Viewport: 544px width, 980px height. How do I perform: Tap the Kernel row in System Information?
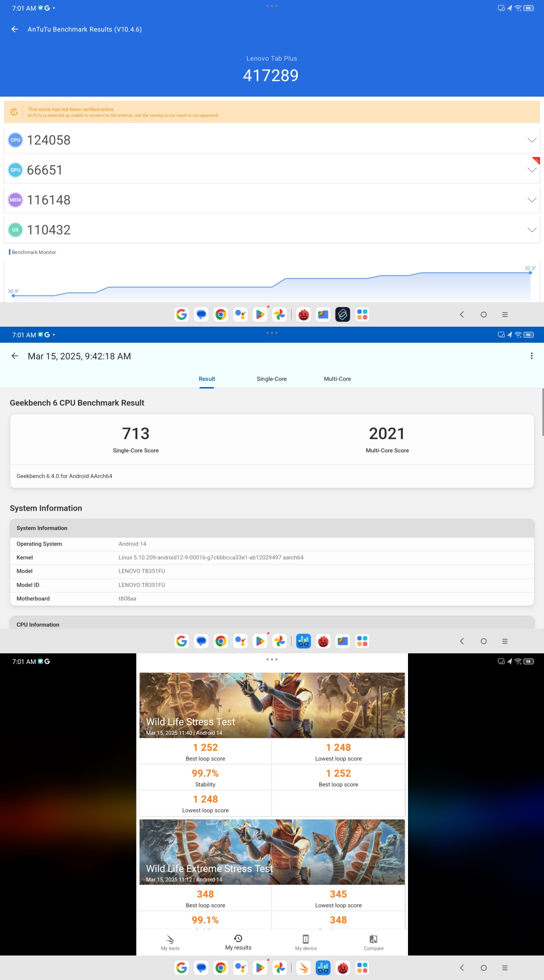point(272,558)
